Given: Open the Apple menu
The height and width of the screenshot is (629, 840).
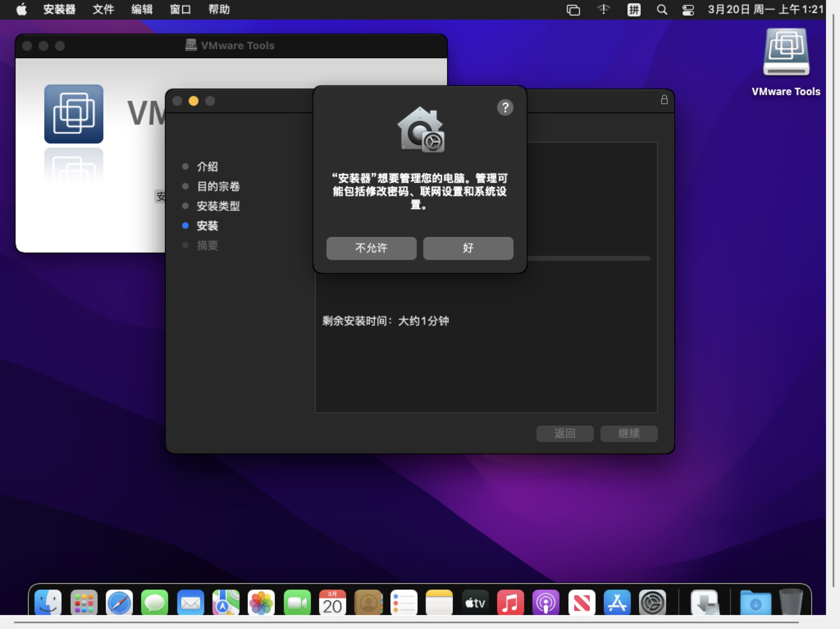Looking at the screenshot, I should [21, 9].
